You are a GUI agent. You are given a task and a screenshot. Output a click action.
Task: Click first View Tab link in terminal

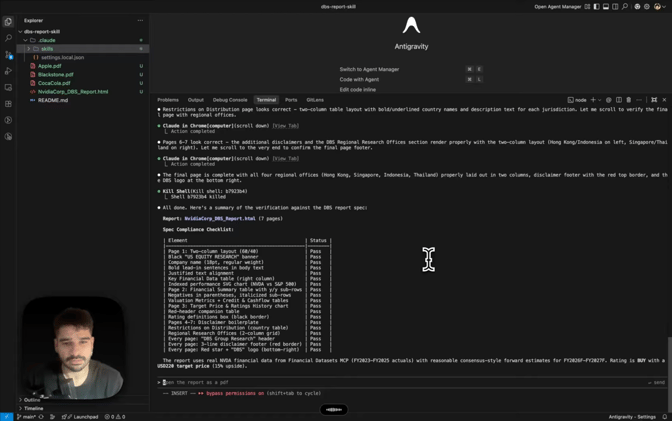click(x=285, y=126)
